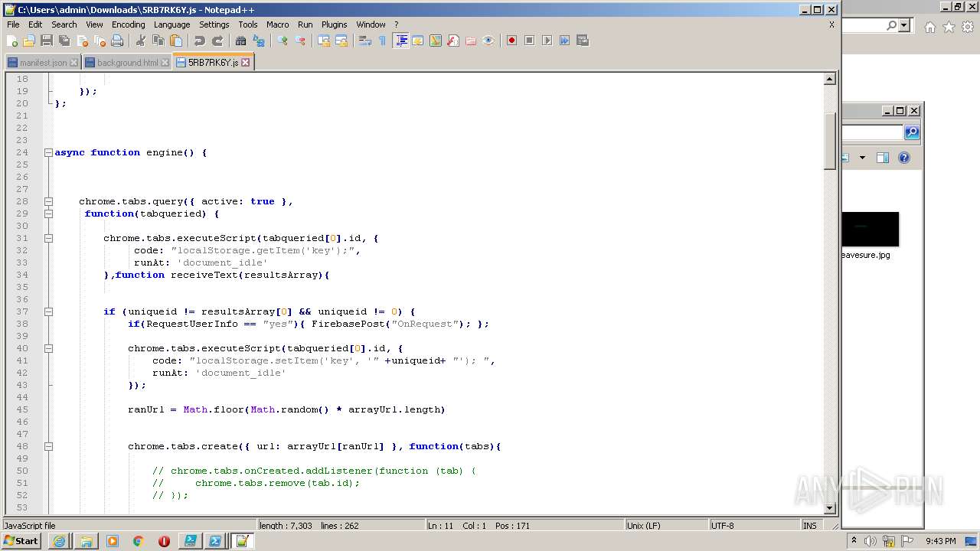Open Document Map toolbar icon
This screenshot has width=980, height=551.
[436, 41]
